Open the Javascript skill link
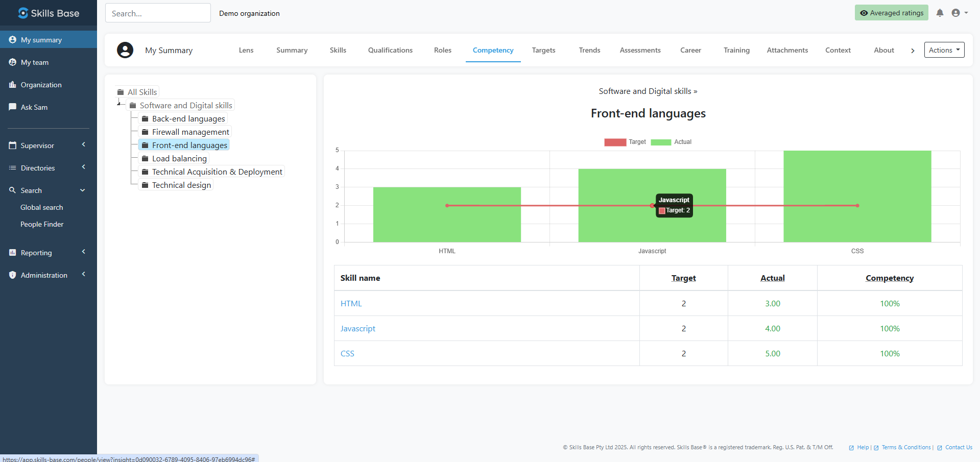Image resolution: width=980 pixels, height=462 pixels. [357, 328]
